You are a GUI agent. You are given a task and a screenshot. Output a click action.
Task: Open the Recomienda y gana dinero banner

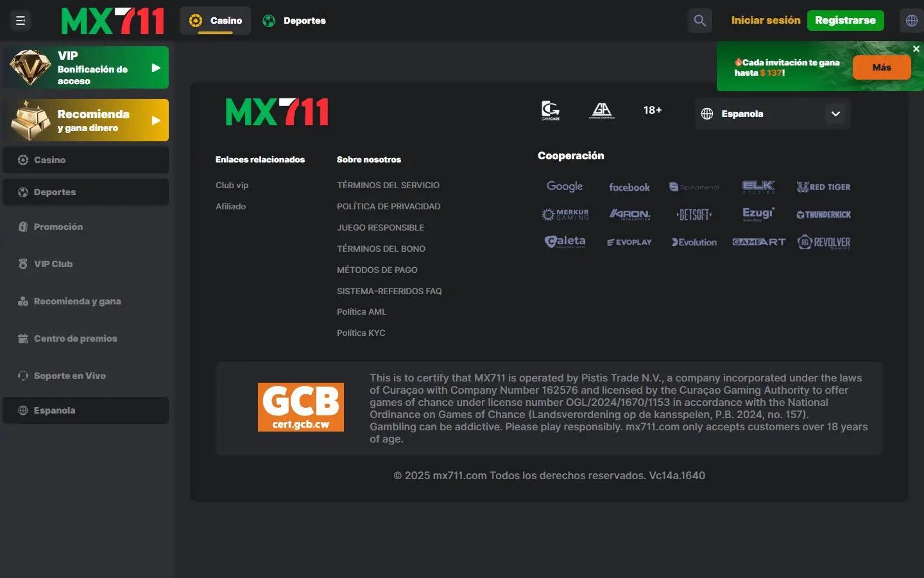(x=85, y=120)
